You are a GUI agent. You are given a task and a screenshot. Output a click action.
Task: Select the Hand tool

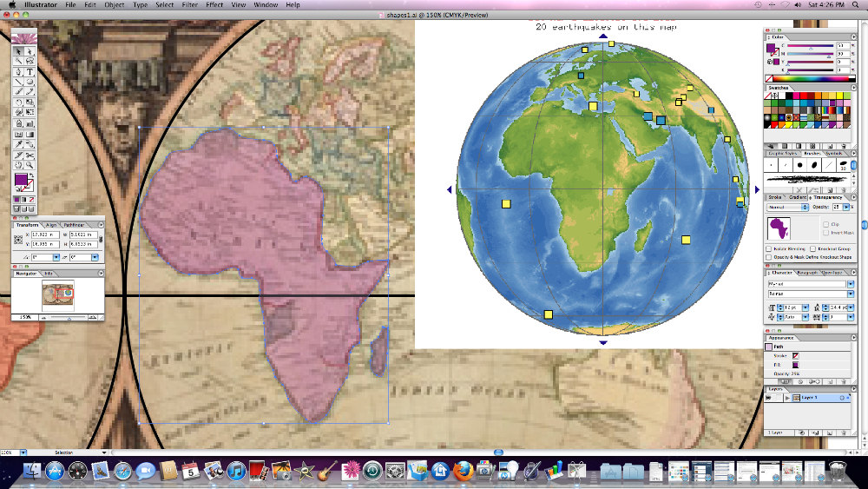[x=18, y=165]
